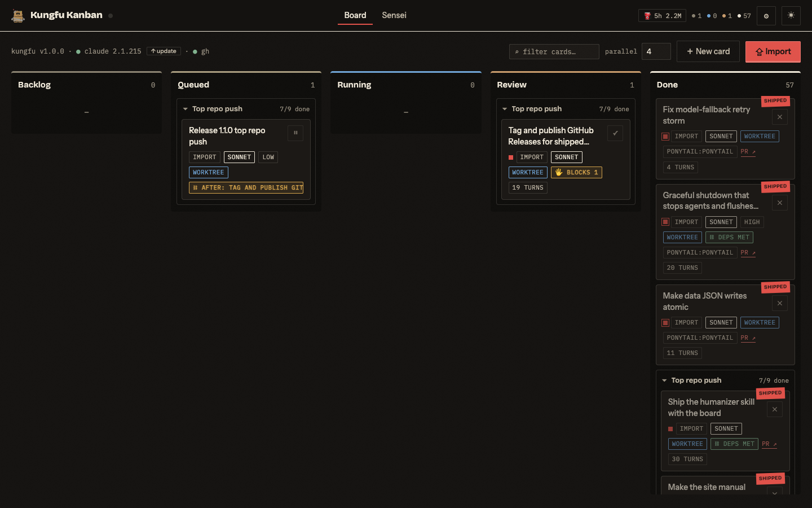Open PR link on Ship the humanizer skill card
This screenshot has height=508, width=812.
769,444
